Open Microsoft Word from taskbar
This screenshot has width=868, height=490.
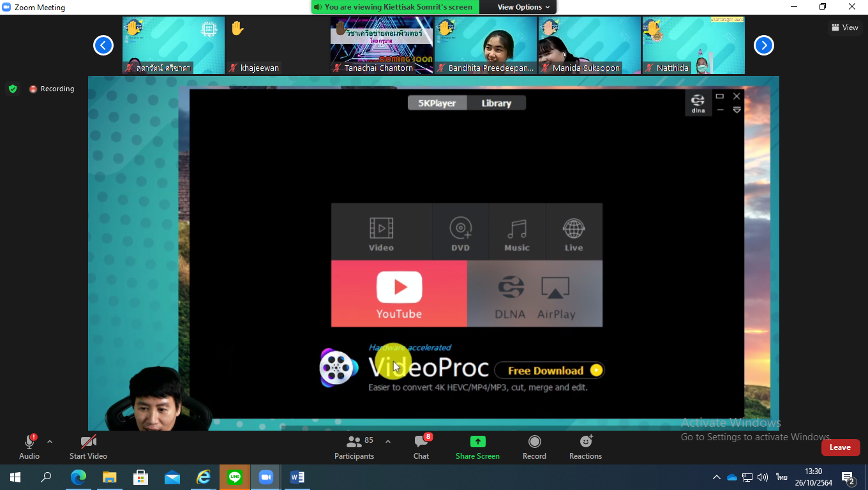click(297, 477)
